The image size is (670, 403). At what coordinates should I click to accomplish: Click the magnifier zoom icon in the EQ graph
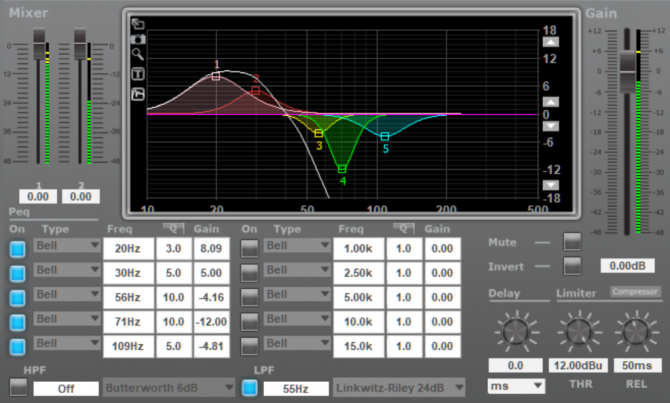pyautogui.click(x=137, y=56)
